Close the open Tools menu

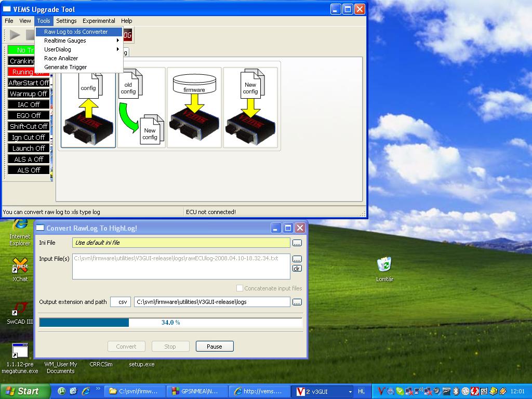(44, 21)
